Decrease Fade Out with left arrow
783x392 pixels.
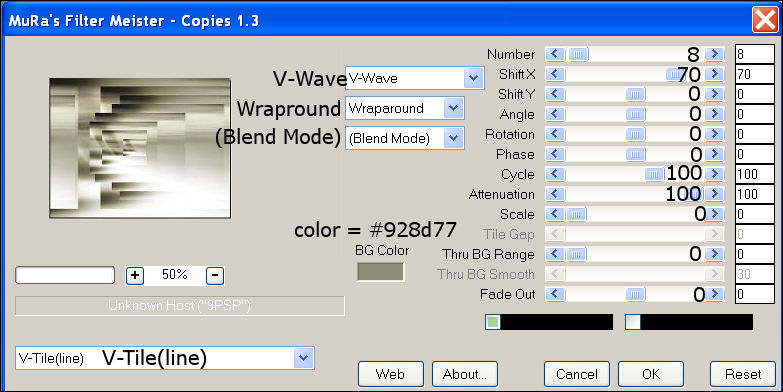tap(554, 294)
